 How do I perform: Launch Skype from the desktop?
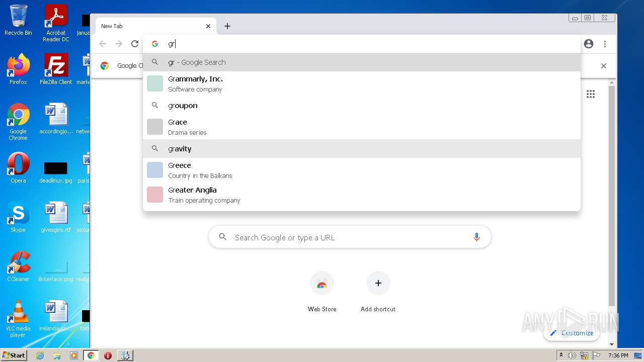18,217
